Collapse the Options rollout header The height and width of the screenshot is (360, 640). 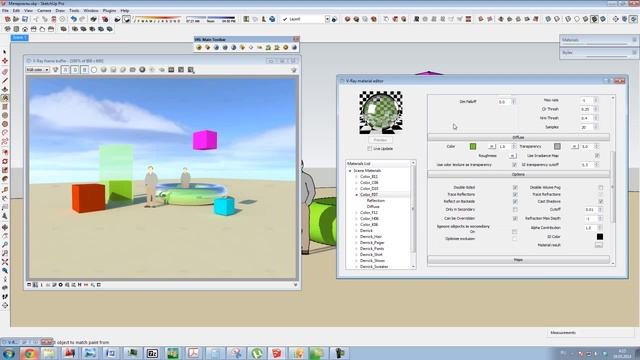(x=518, y=174)
